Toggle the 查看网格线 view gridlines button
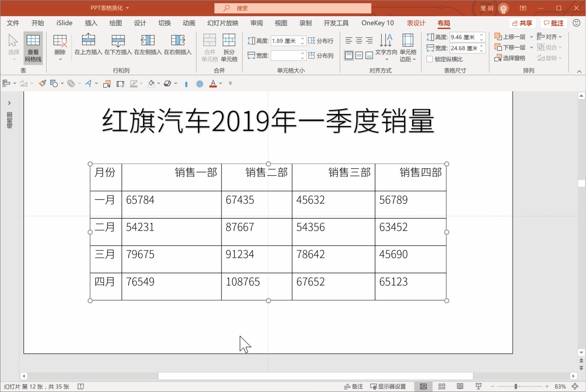Viewport: 586px width, 392px height. coord(33,48)
